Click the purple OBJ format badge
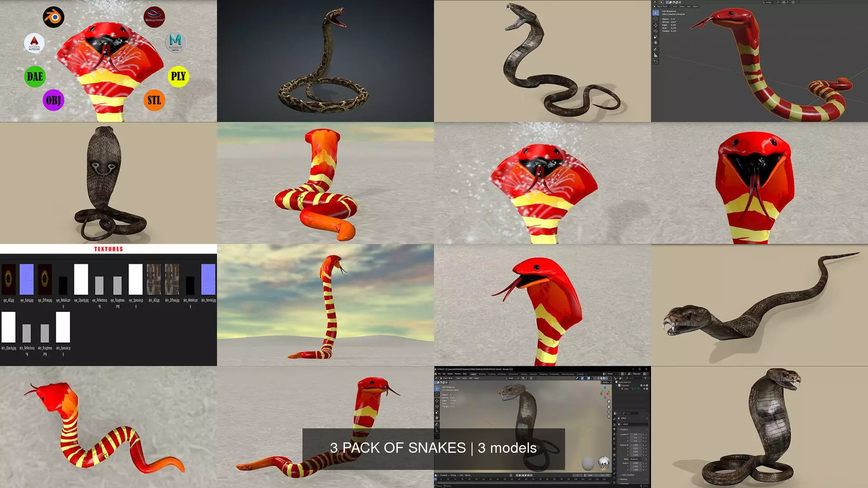868x488 pixels. click(x=53, y=100)
